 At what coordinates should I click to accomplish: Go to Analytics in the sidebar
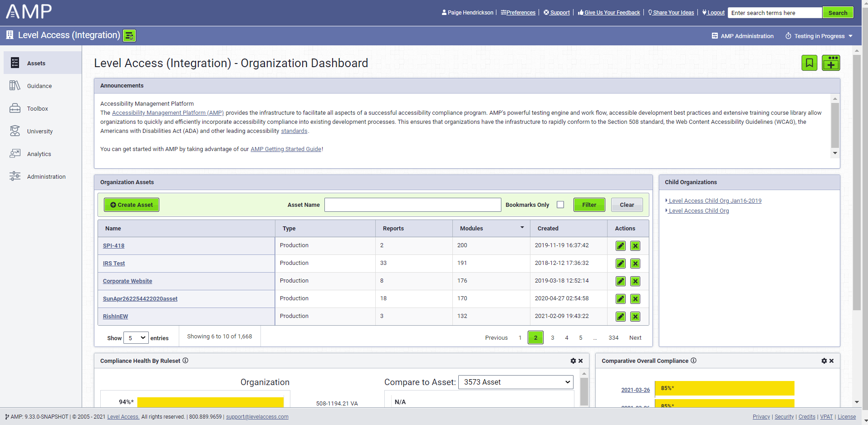pos(39,154)
